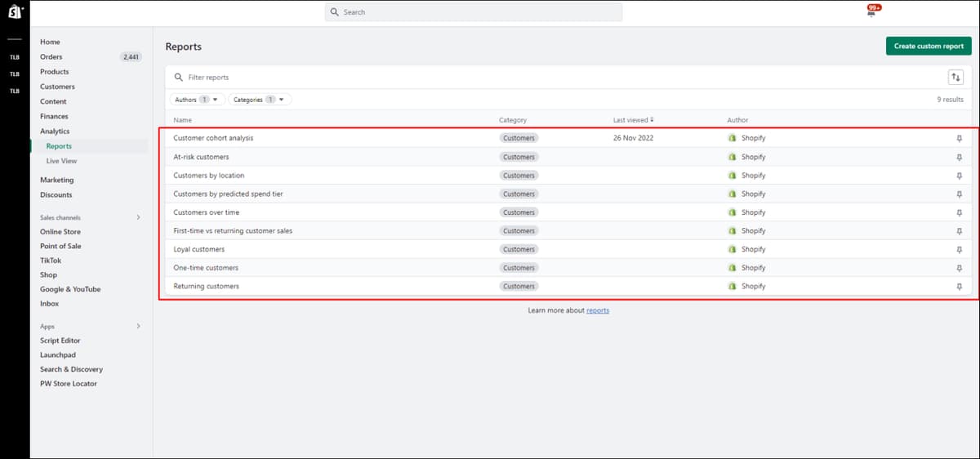The image size is (980, 459).
Task: Pin the Loyal customers report
Action: click(x=960, y=249)
